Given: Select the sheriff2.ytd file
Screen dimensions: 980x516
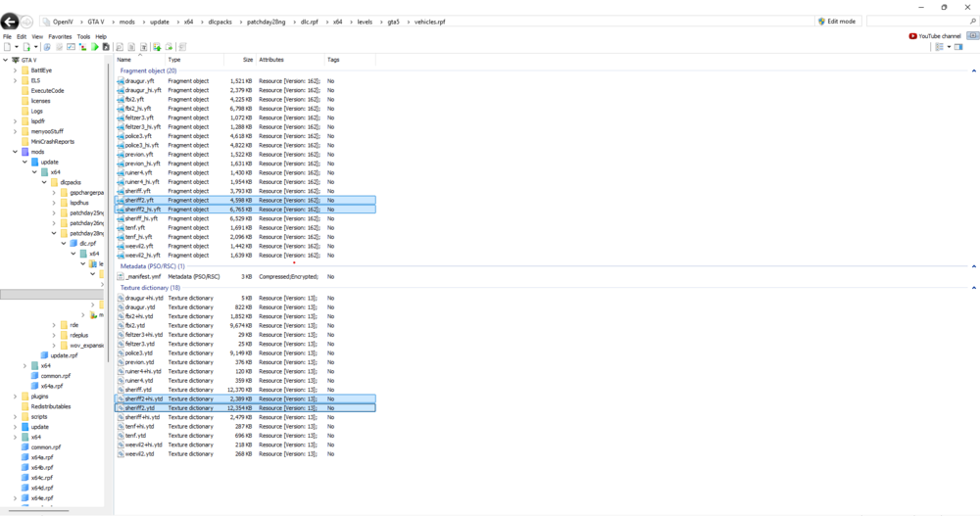Looking at the screenshot, I should click(x=245, y=408).
